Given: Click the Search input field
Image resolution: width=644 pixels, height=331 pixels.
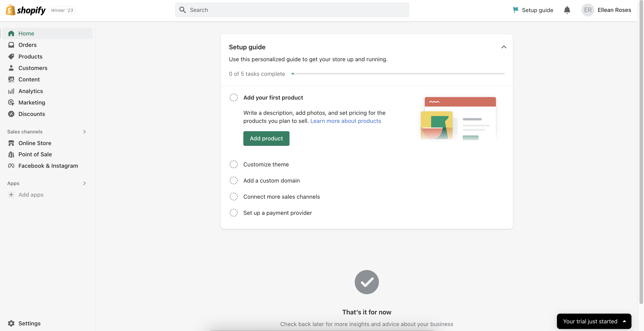Looking at the screenshot, I should pyautogui.click(x=292, y=10).
